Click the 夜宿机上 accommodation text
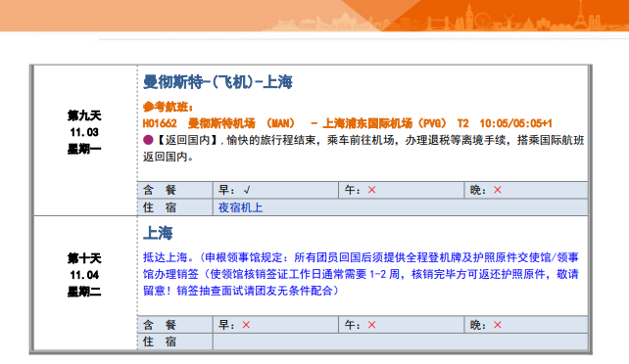 click(x=240, y=207)
